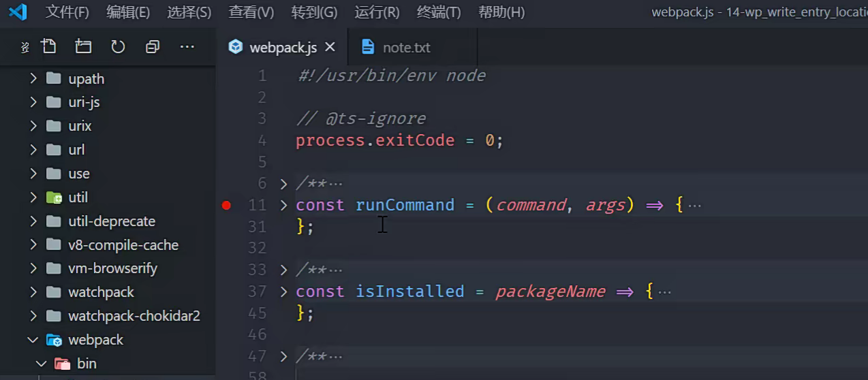Expand the util-deprecate folder
Viewport: 868px width, 380px height.
[33, 221]
